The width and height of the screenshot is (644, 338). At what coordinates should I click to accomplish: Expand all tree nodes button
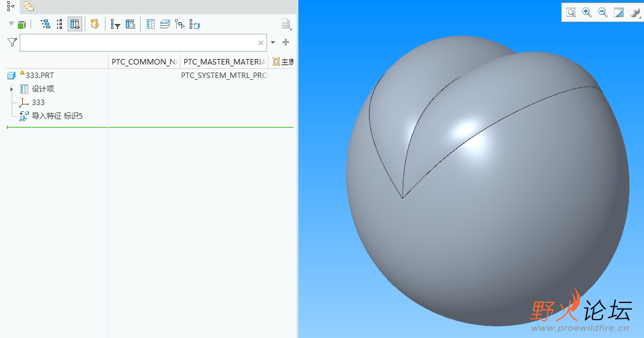click(x=45, y=24)
